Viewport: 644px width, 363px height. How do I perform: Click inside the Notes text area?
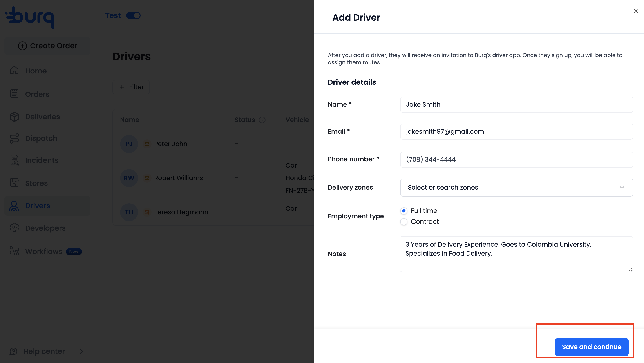click(x=516, y=254)
